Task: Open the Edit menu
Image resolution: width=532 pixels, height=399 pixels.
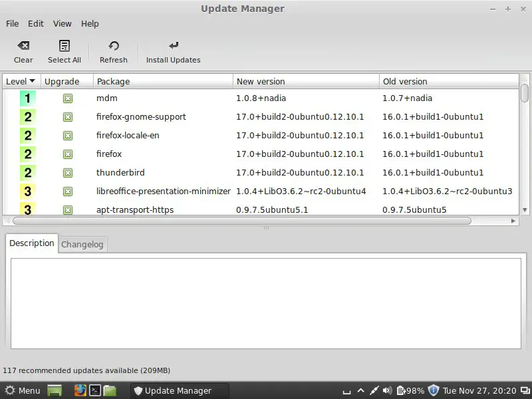Action: [36, 24]
